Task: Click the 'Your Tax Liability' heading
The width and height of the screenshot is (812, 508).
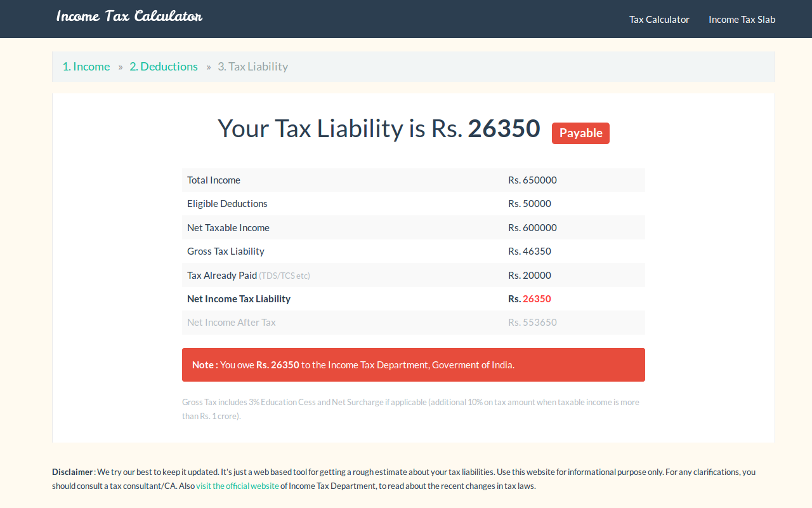Action: tap(379, 128)
